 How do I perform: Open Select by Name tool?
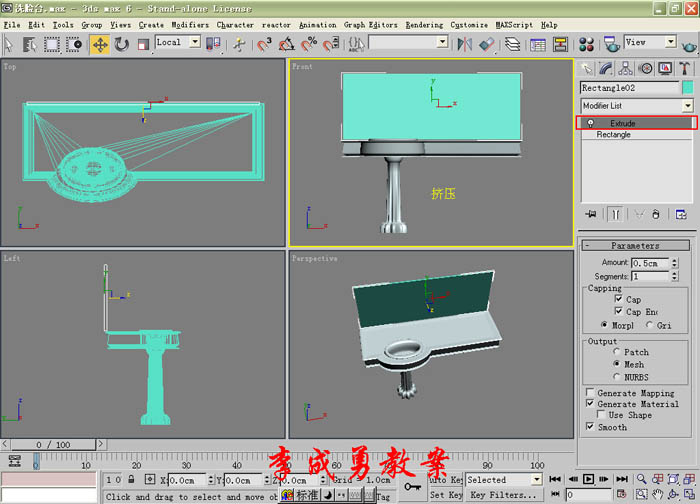point(29,44)
